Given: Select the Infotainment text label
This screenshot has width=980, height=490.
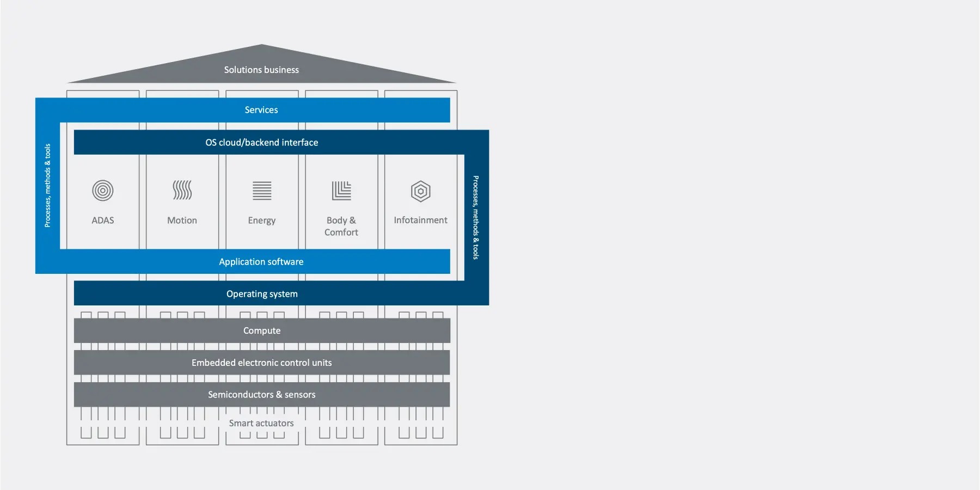Looking at the screenshot, I should (x=421, y=220).
